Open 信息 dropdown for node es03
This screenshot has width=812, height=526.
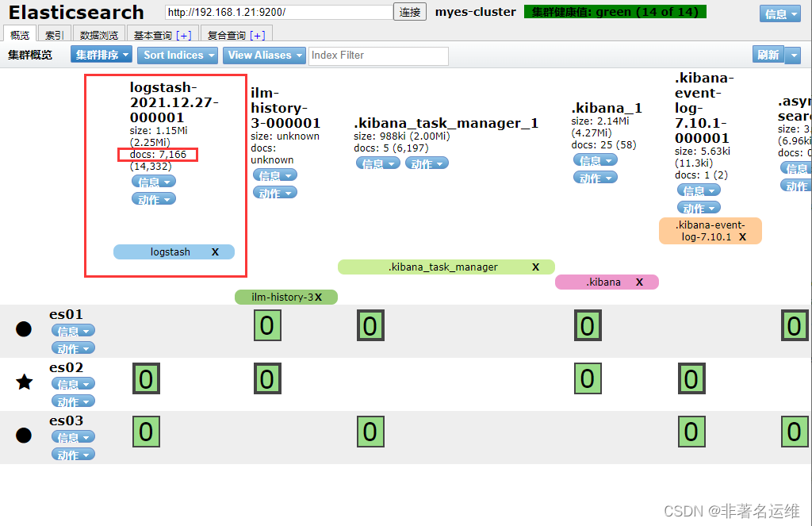click(74, 437)
